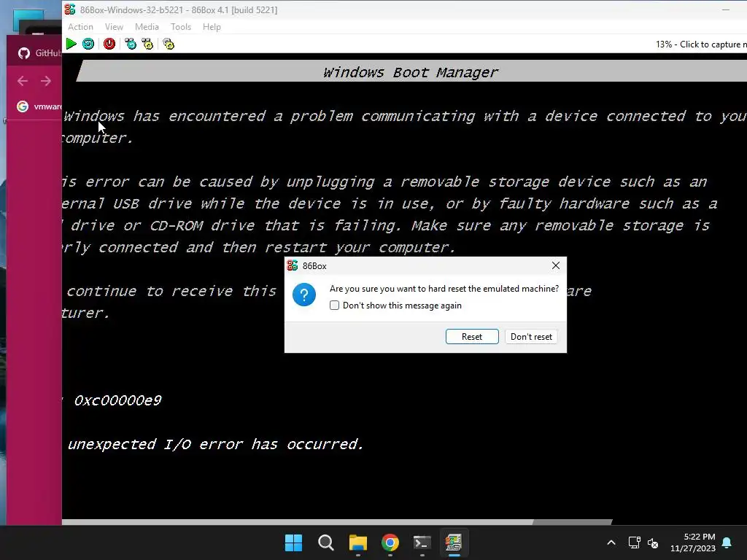Screen dimensions: 747x560
Task: Switch to Google Chrome on the taskbar
Action: click(x=390, y=542)
